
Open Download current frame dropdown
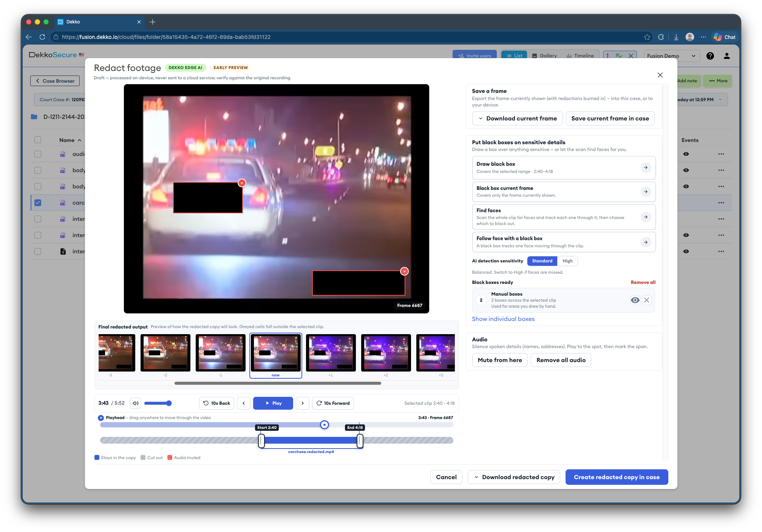(518, 119)
